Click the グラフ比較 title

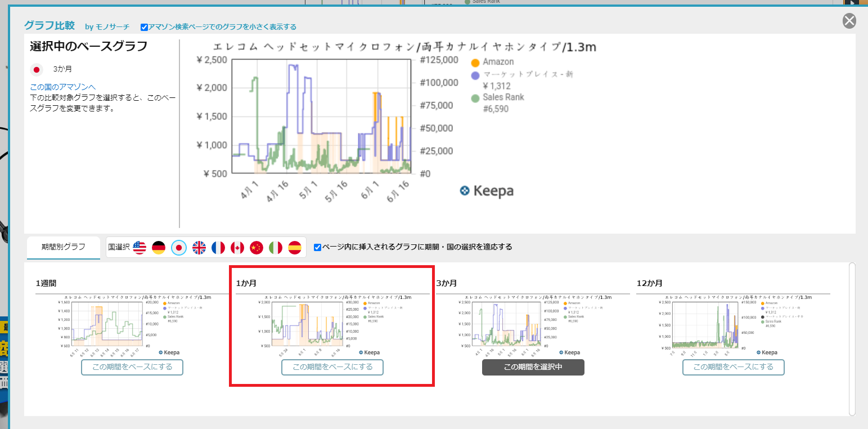(49, 25)
